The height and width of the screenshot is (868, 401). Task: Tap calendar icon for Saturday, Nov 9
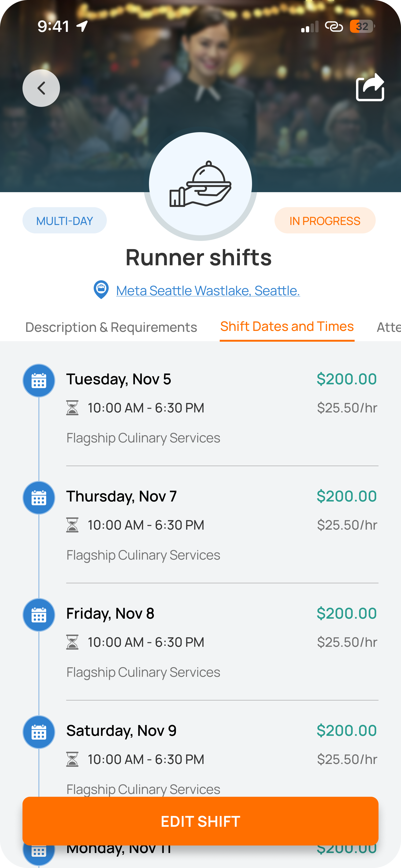pyautogui.click(x=39, y=732)
